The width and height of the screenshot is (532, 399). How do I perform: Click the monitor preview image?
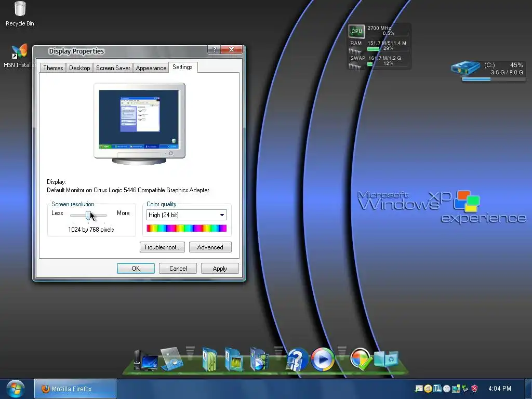(x=139, y=124)
